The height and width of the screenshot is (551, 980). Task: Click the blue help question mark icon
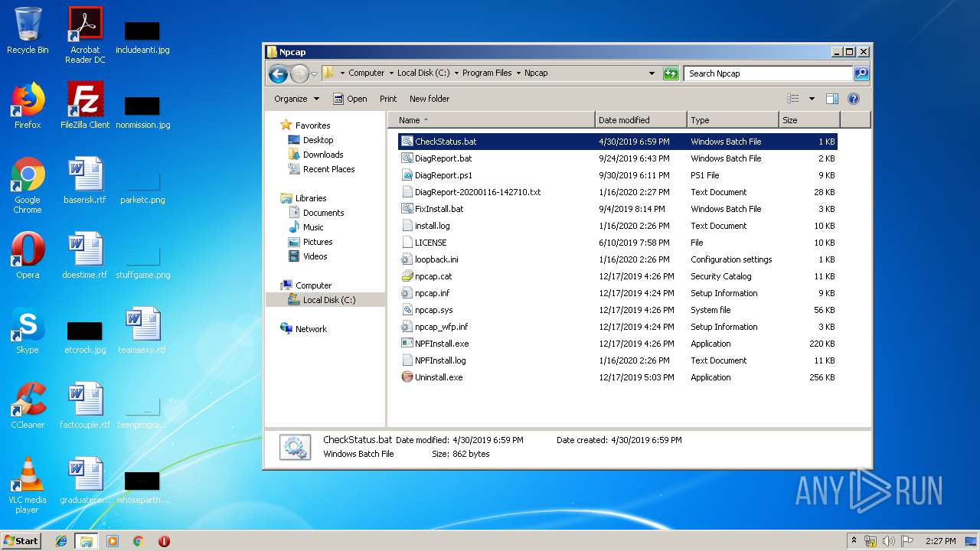tap(854, 99)
